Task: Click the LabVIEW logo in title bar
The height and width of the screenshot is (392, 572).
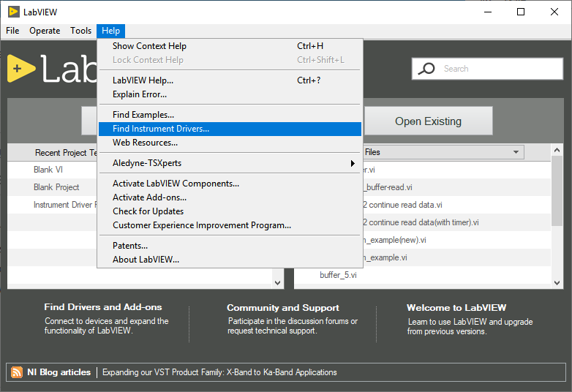Action: click(13, 12)
